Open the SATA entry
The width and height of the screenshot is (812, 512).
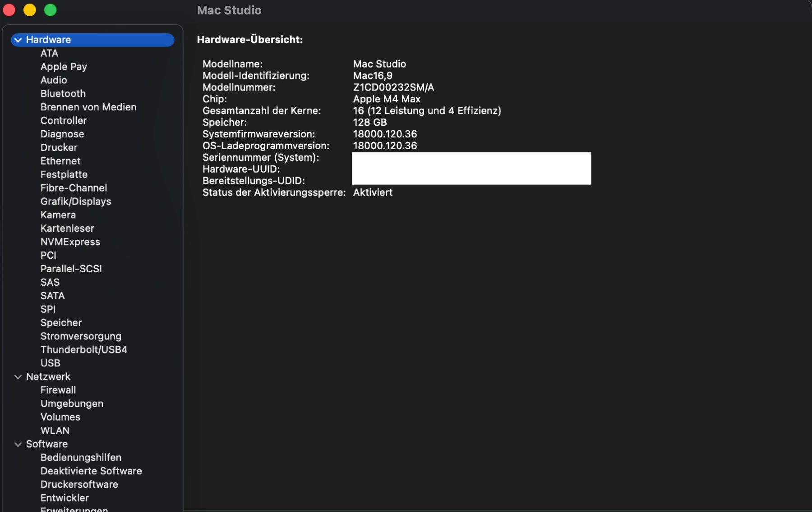[53, 296]
